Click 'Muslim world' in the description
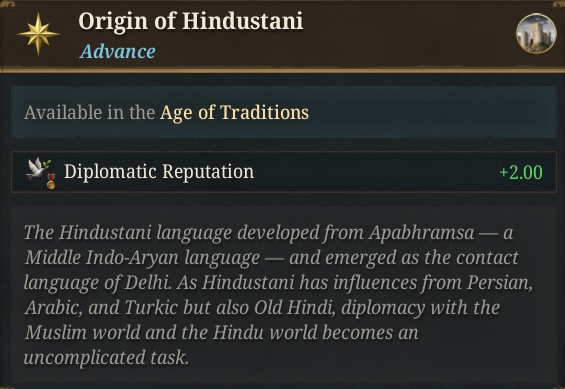Screen dimensions: 565x389 point(83,332)
